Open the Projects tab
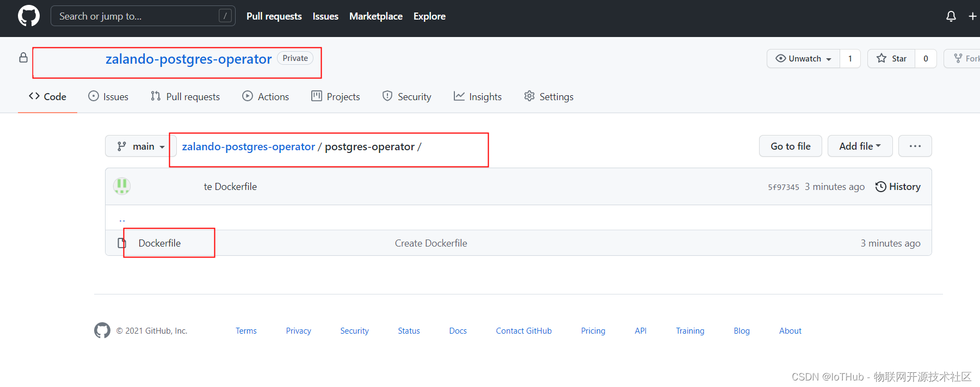Viewport: 980px width, 387px height. coord(335,96)
